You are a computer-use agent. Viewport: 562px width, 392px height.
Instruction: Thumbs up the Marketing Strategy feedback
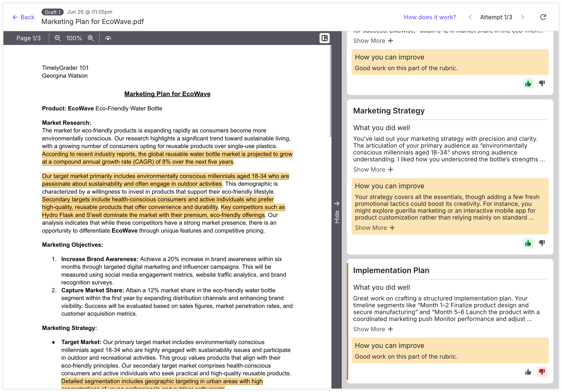pos(528,243)
